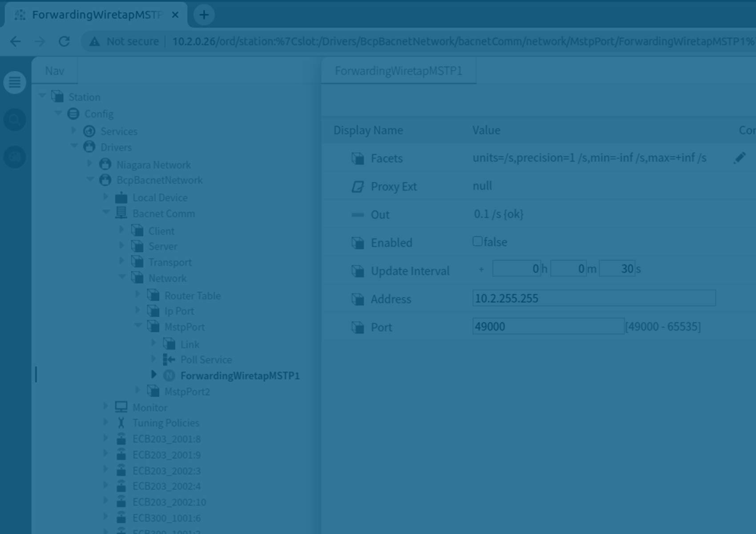Toggle the Enabled checkbox

478,241
